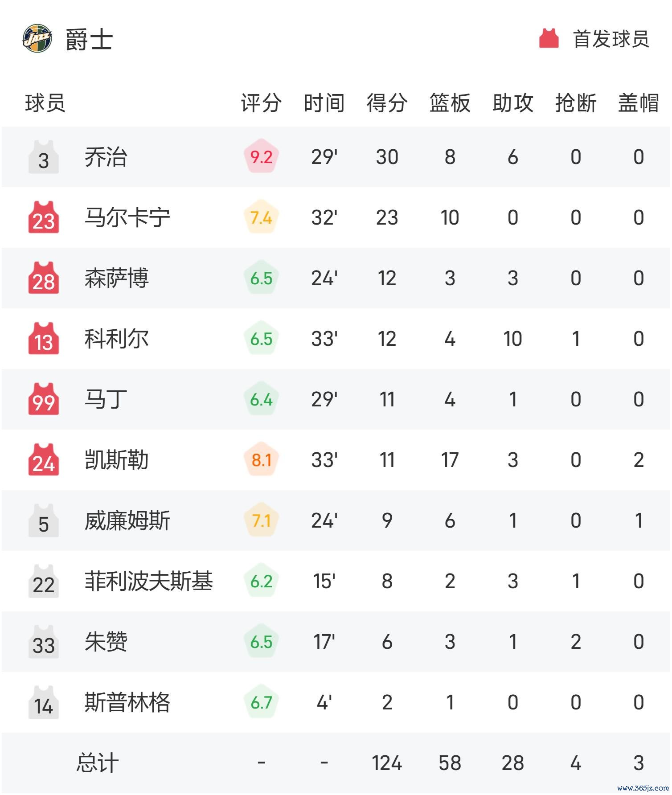
Task: Click the 爵士 team name
Action: coord(89,39)
